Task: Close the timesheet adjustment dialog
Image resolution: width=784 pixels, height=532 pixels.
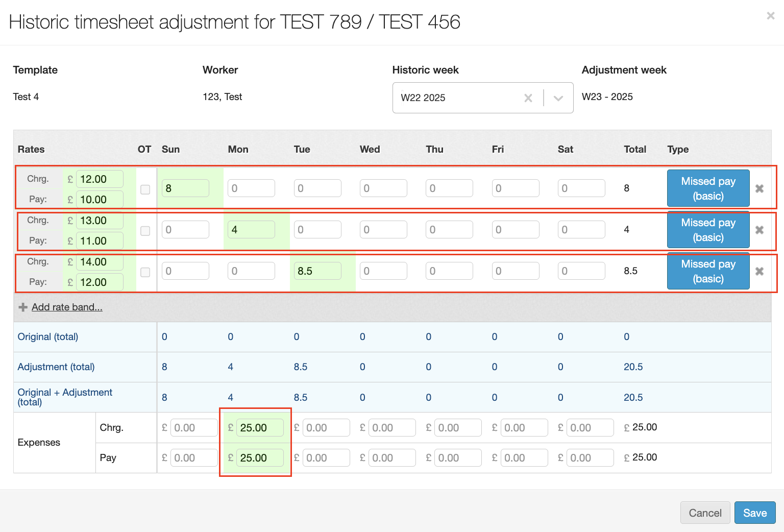Action: coord(770,16)
